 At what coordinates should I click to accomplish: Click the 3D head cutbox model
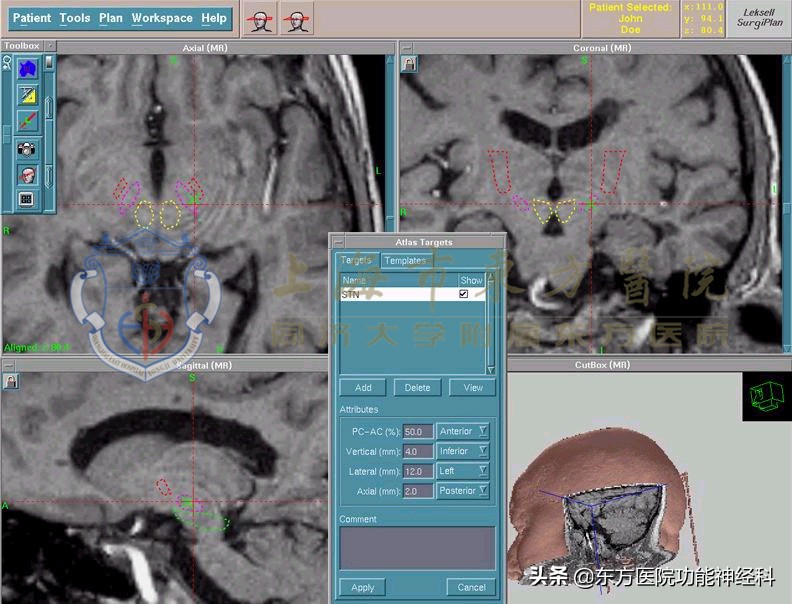[x=599, y=505]
